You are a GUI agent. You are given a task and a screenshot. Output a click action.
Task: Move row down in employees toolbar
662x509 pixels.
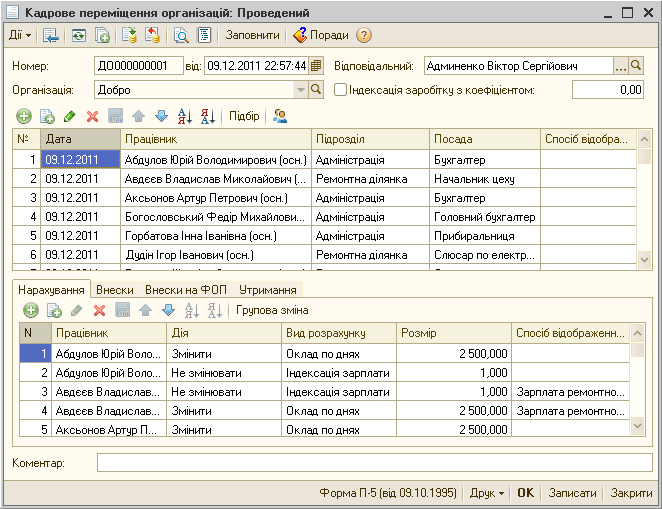coord(161,116)
